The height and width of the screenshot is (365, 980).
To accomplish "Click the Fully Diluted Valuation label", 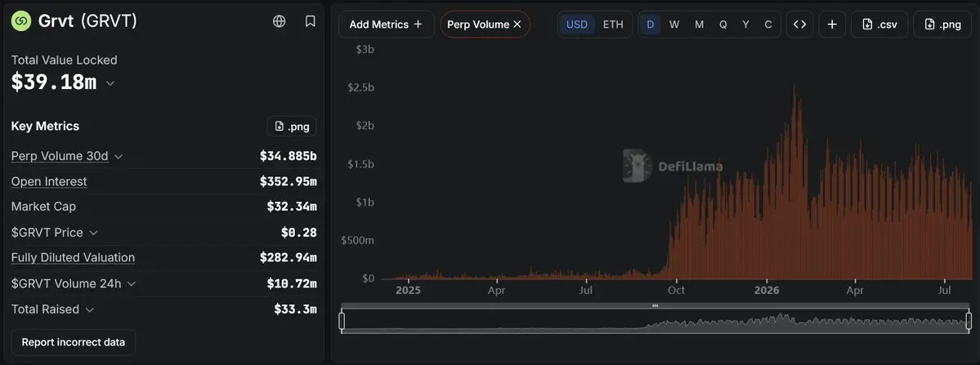I will pyautogui.click(x=73, y=258).
